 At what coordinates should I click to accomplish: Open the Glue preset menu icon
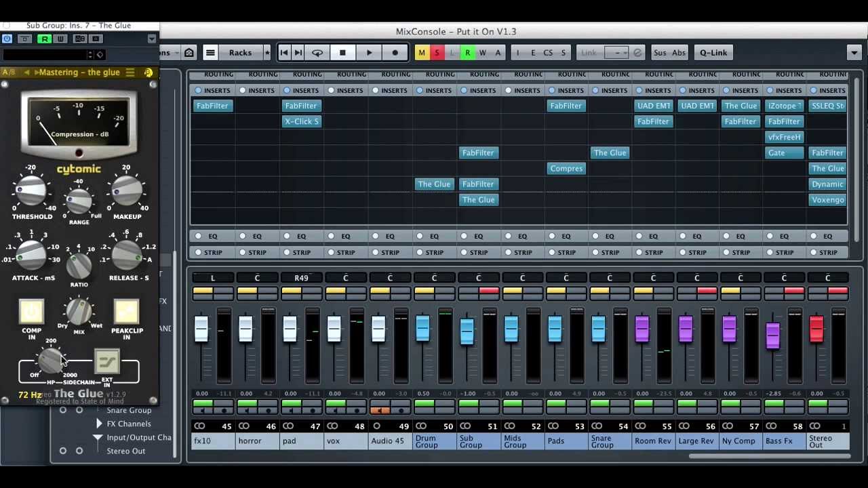(130, 73)
